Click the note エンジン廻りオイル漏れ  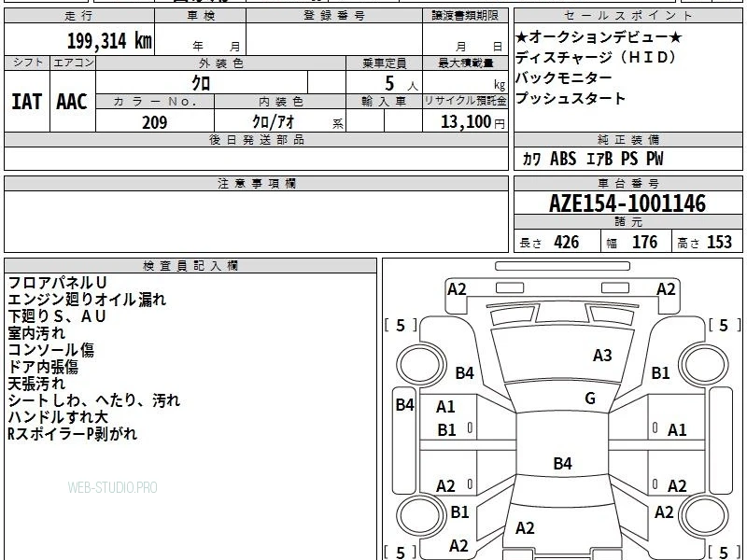[x=87, y=299]
